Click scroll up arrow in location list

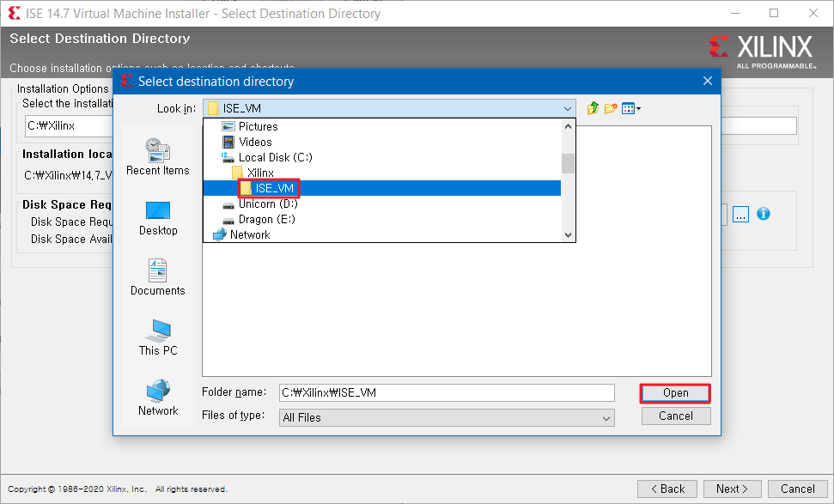pos(568,126)
